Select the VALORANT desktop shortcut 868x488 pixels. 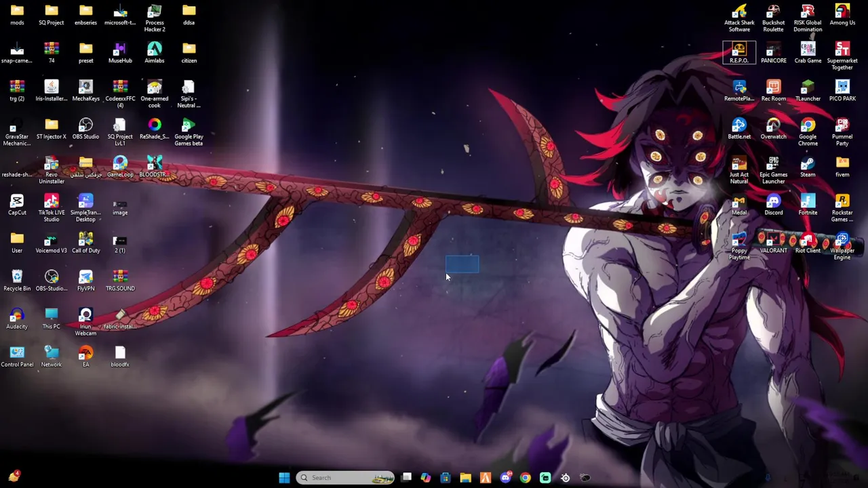[773, 242]
